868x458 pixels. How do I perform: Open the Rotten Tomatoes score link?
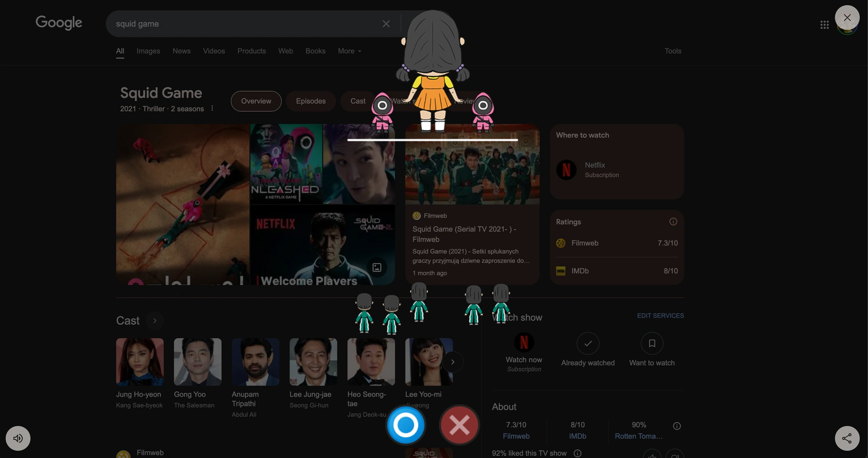pyautogui.click(x=639, y=436)
